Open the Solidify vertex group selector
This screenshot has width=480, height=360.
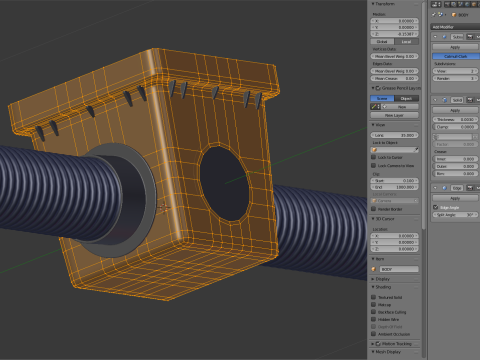[x=453, y=137]
